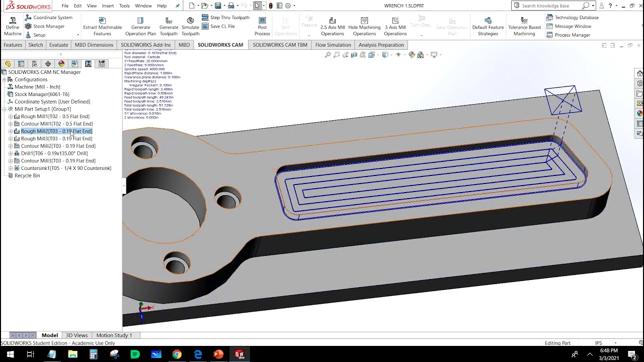Open the PropertyManager tab icon
Viewport: 644px width, 362px height.
click(x=21, y=64)
